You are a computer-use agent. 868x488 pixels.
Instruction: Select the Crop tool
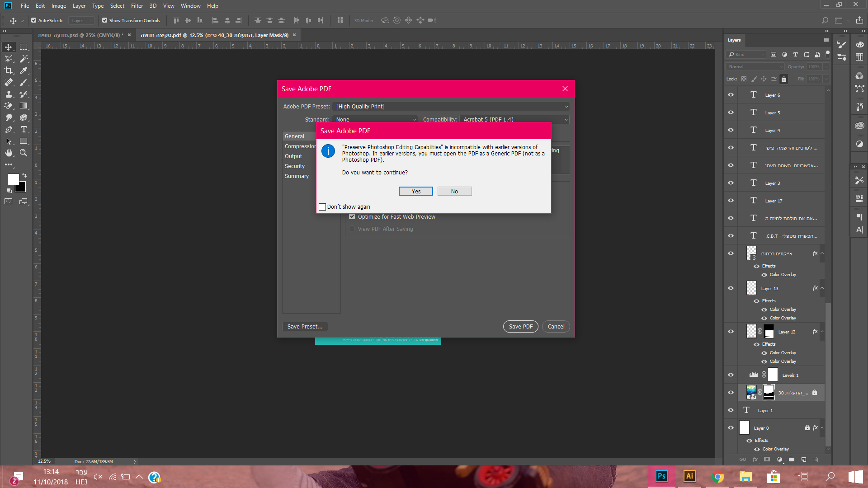pyautogui.click(x=9, y=70)
